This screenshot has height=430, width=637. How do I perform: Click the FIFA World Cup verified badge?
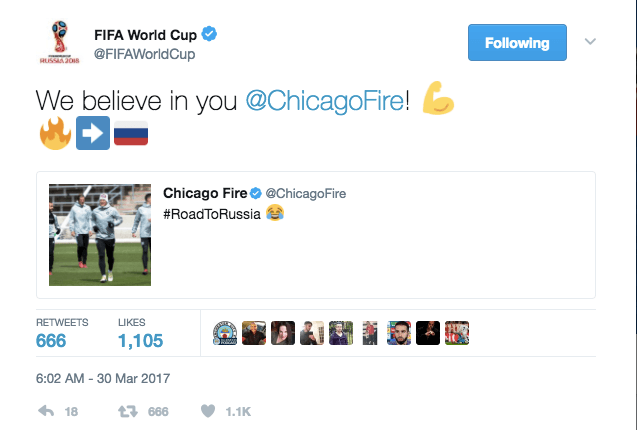pyautogui.click(x=210, y=34)
